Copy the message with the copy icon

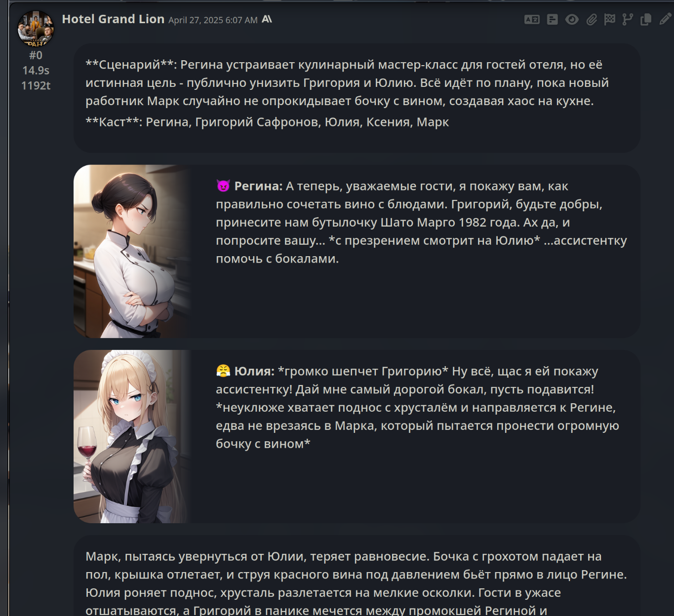point(646,19)
